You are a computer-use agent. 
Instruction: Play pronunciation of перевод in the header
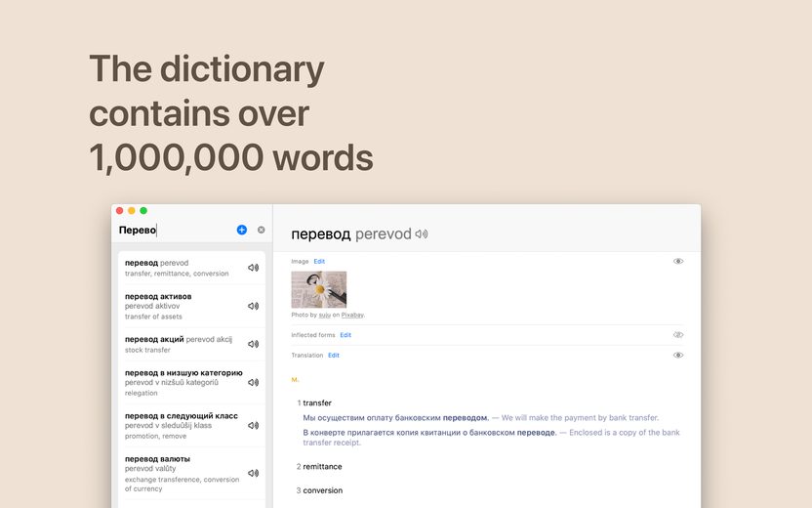pyautogui.click(x=422, y=234)
